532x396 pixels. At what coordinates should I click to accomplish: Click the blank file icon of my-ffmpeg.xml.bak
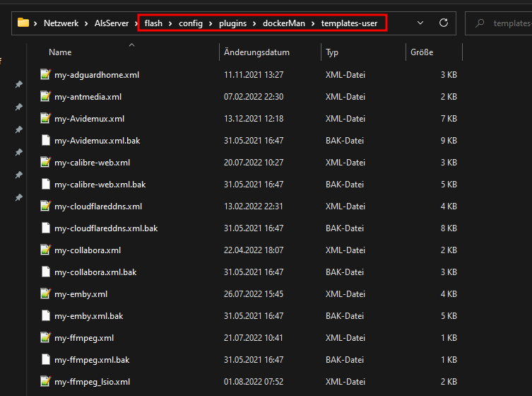[x=45, y=359]
